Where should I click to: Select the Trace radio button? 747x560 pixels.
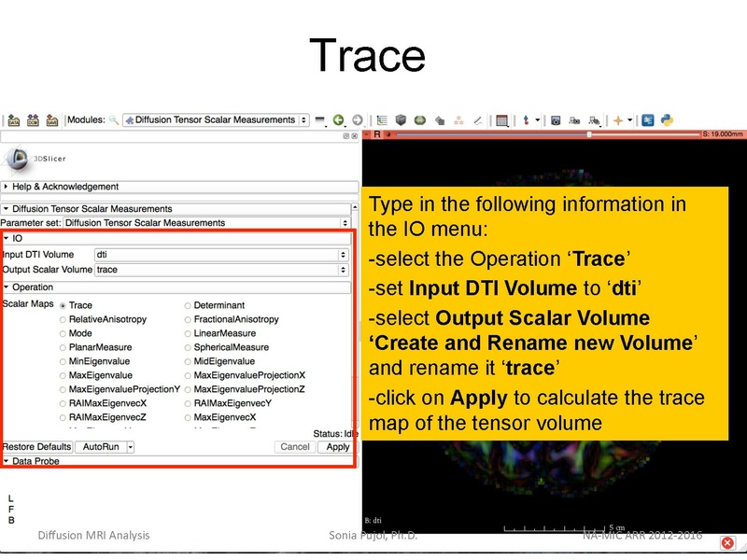click(63, 305)
